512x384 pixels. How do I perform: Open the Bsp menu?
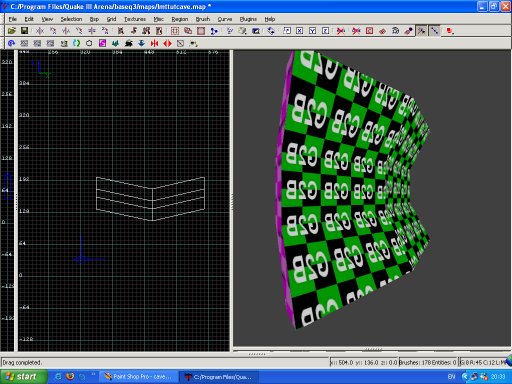[x=94, y=19]
